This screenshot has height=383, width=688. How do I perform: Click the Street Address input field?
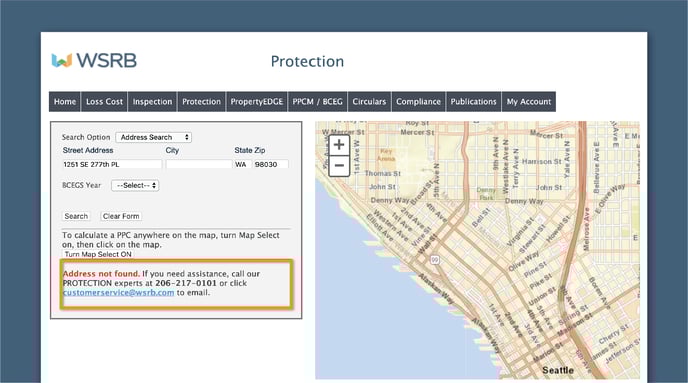(x=112, y=164)
